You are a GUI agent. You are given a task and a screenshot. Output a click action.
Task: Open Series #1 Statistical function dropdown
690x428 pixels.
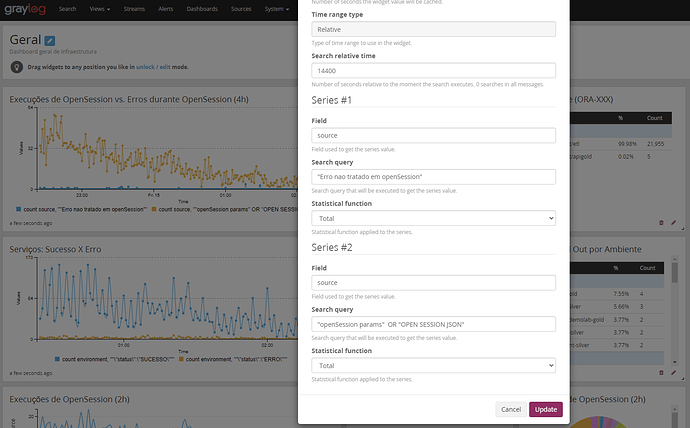(x=433, y=218)
